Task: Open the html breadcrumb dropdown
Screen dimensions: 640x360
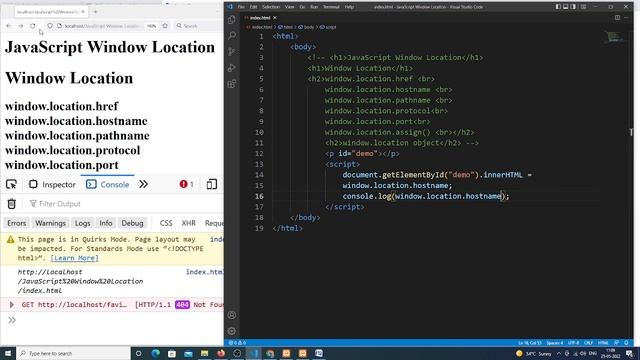Action: point(285,27)
